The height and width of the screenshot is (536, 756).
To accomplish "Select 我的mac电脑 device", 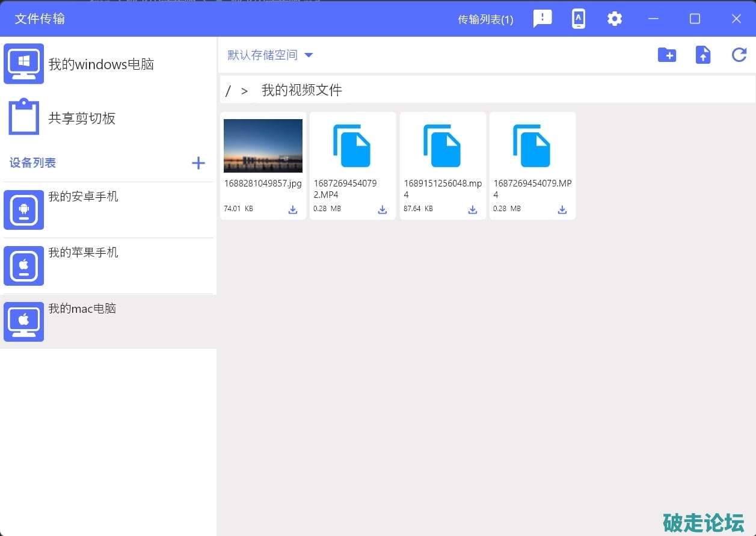I will coord(82,309).
